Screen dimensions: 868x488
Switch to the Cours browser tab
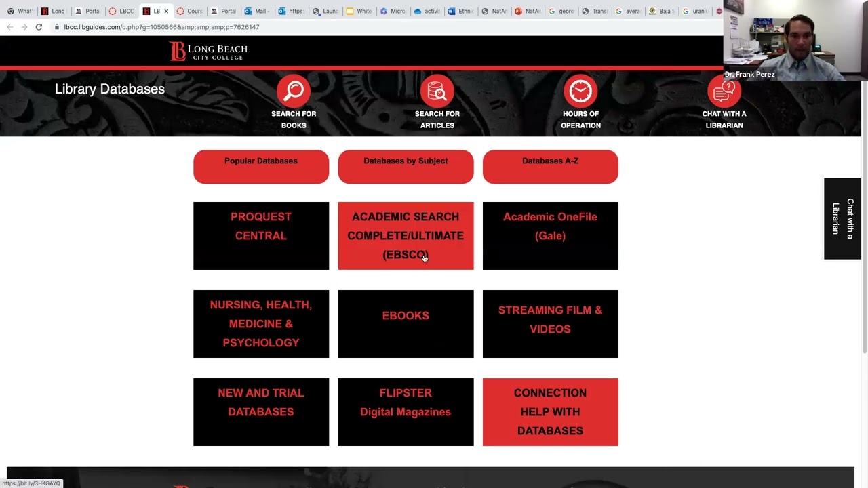[x=190, y=11]
